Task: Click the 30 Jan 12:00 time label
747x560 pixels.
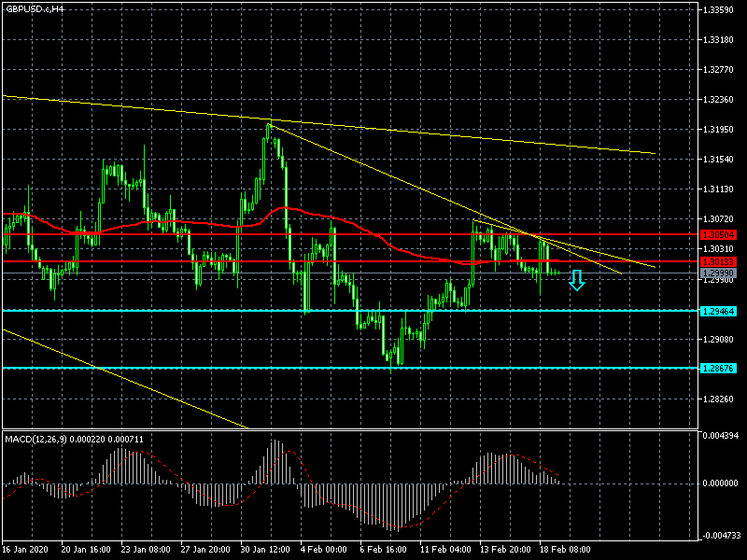Action: pyautogui.click(x=265, y=549)
